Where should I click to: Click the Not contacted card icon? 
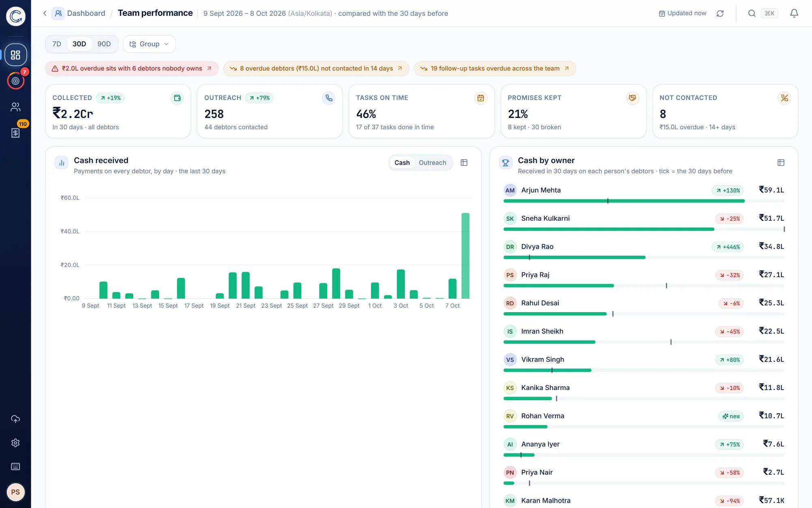tap(784, 98)
